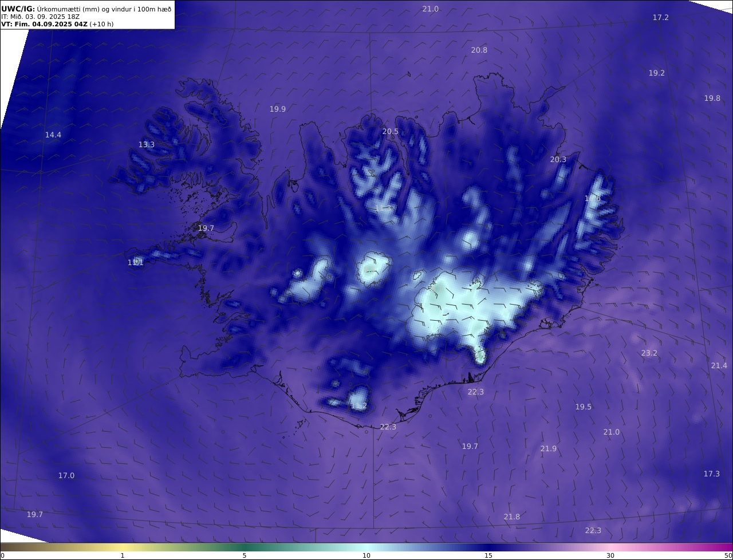Click the color scale tick label 50
This screenshot has width=733, height=560.
point(728,555)
